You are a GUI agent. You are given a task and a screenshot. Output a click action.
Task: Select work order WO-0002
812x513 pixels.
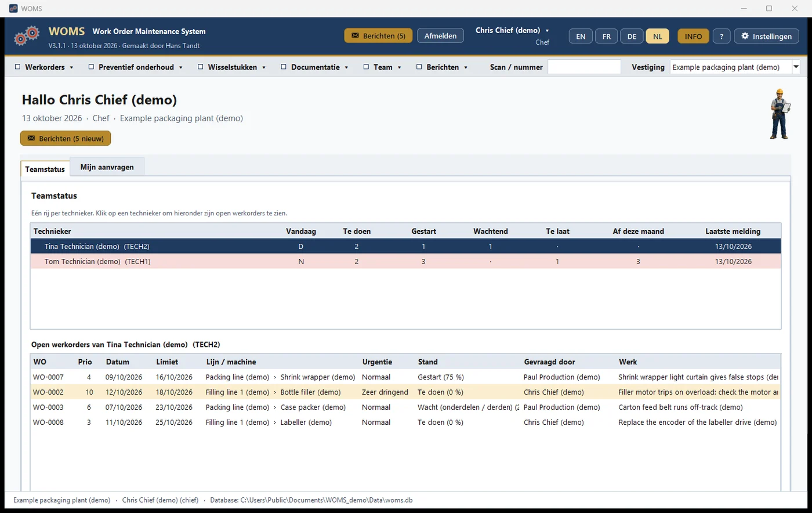click(405, 392)
